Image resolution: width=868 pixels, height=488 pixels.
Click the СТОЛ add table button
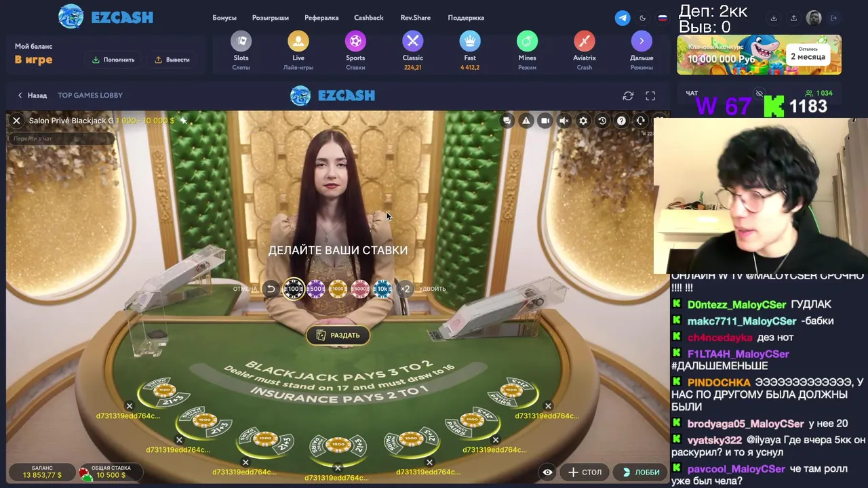pos(585,472)
